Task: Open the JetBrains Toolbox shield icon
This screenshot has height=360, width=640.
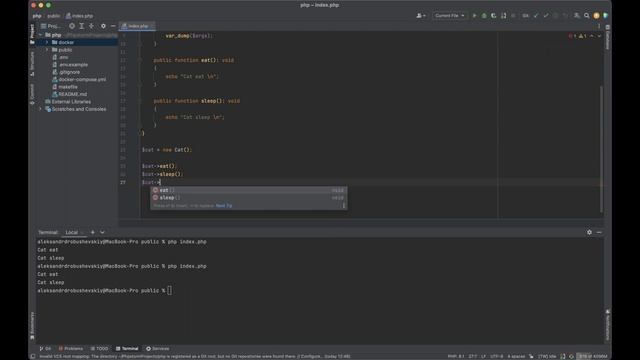Action: tap(606, 16)
